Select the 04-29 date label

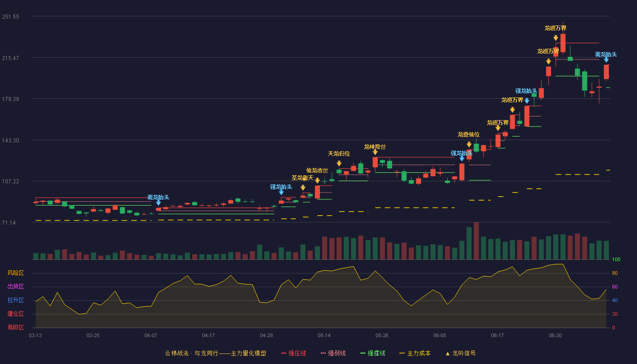pyautogui.click(x=266, y=335)
